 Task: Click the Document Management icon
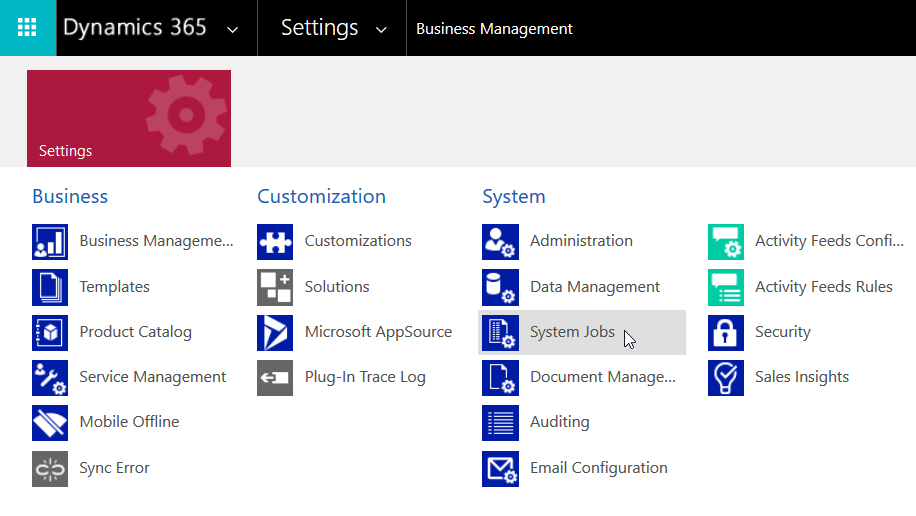pos(500,378)
